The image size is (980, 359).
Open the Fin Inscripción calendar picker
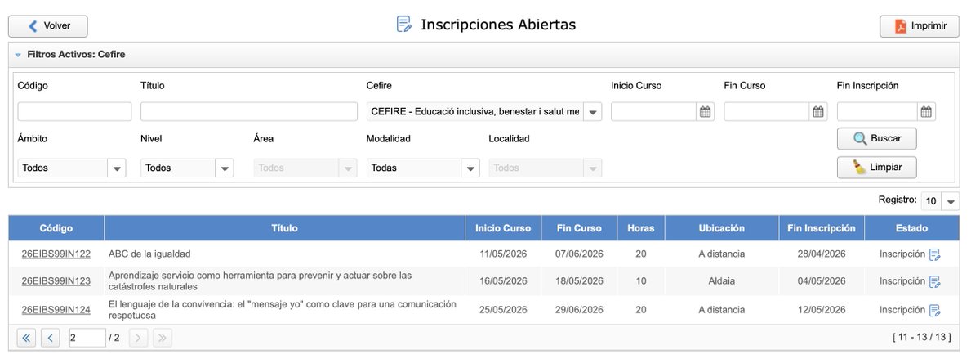click(926, 112)
